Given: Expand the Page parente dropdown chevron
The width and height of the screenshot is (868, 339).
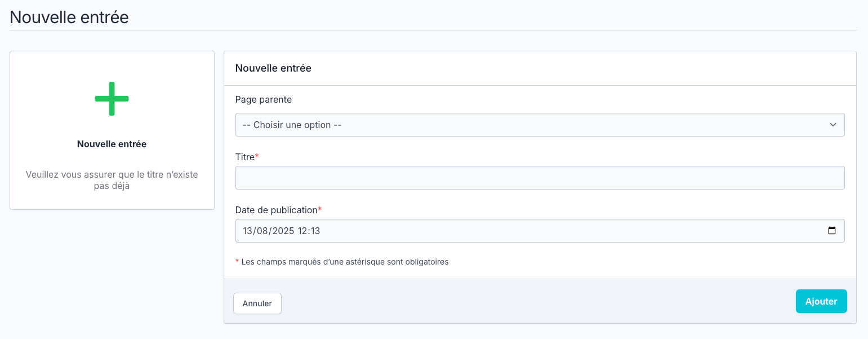Looking at the screenshot, I should [833, 125].
